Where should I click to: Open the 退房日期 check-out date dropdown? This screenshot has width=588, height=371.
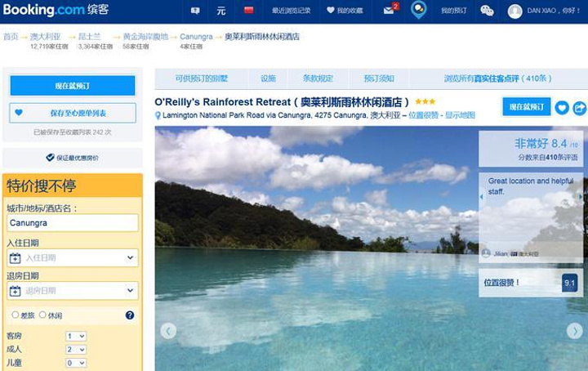click(73, 290)
